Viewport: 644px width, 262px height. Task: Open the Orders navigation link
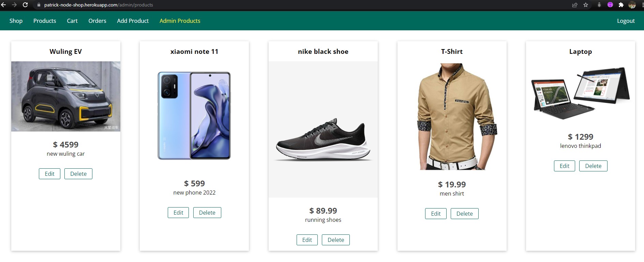point(97,21)
